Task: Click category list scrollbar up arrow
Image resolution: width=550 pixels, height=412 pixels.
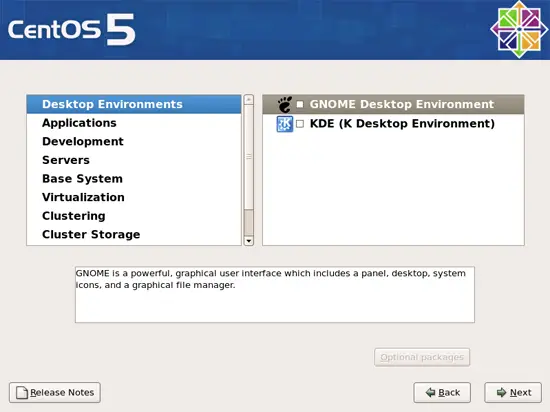Action: click(x=249, y=100)
